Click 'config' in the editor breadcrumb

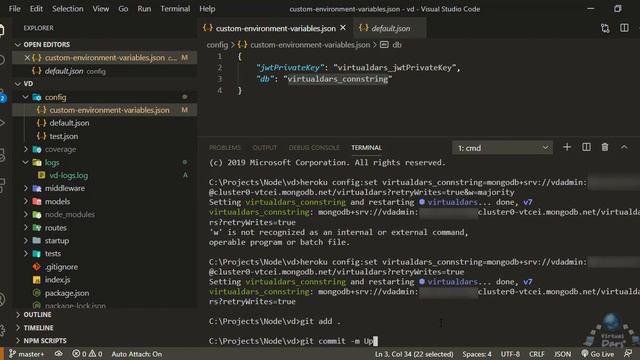click(217, 45)
